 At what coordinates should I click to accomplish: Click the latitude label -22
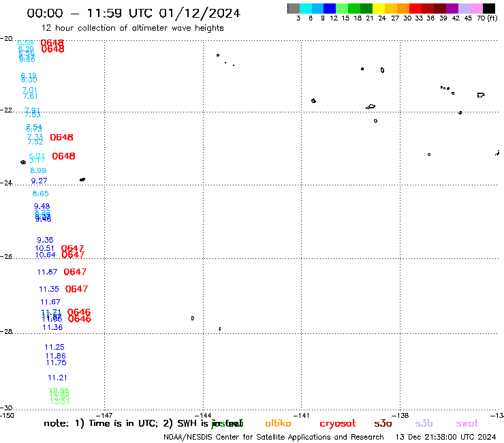[x=6, y=110]
